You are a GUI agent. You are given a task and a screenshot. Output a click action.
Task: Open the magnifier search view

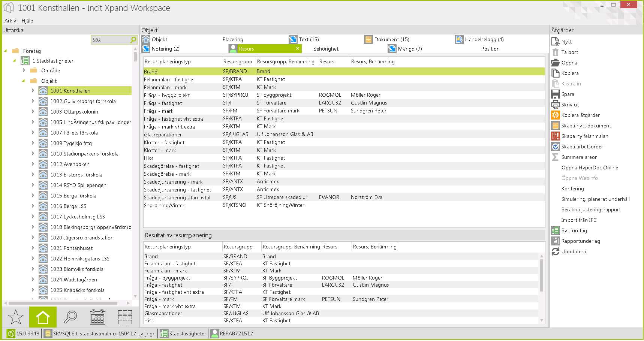tap(70, 317)
